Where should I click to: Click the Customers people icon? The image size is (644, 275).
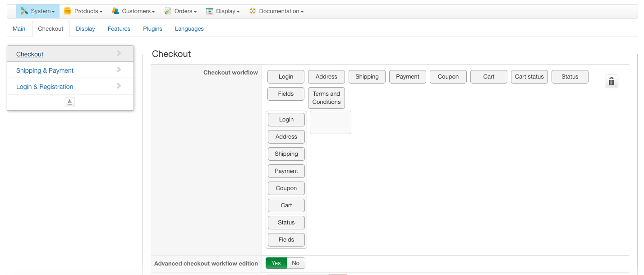click(115, 11)
